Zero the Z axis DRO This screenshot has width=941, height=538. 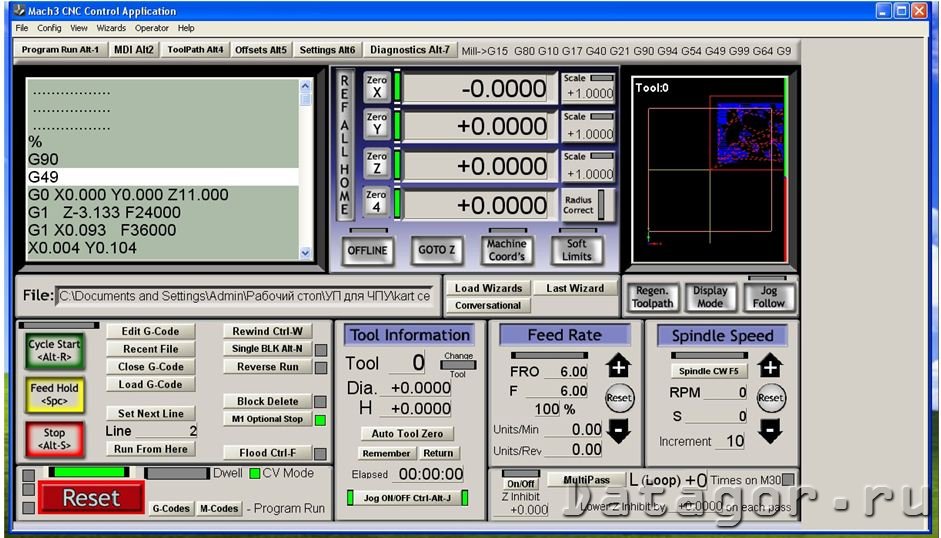tap(377, 163)
